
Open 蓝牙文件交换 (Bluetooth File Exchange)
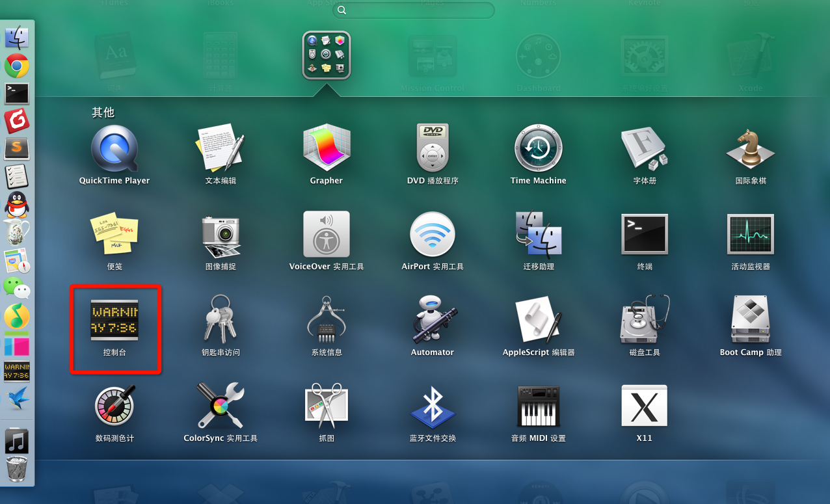point(433,406)
